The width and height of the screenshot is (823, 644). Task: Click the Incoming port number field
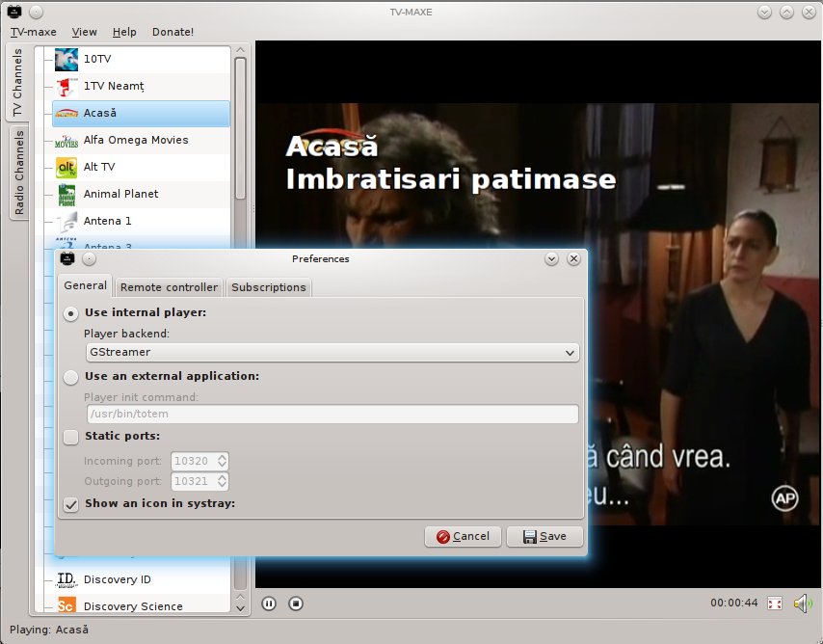click(x=195, y=461)
